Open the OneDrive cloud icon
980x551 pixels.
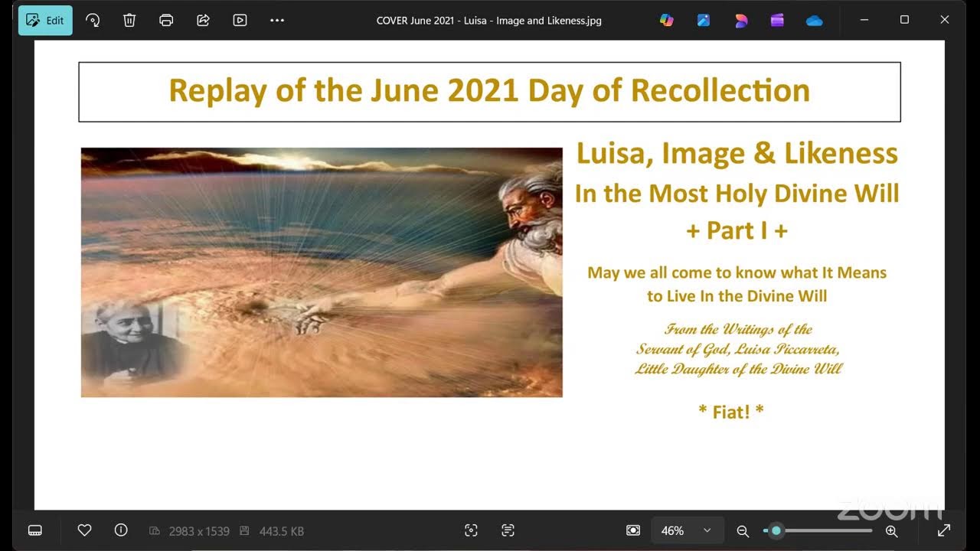click(814, 21)
